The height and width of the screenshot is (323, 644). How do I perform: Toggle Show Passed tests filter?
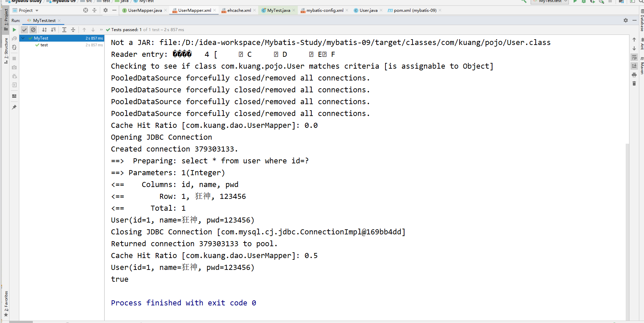(24, 30)
